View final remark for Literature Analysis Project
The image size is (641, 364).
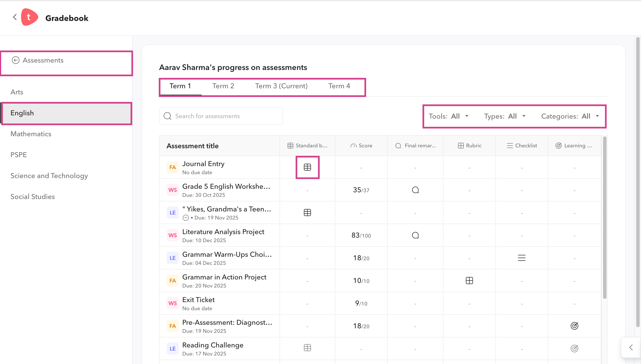point(415,235)
